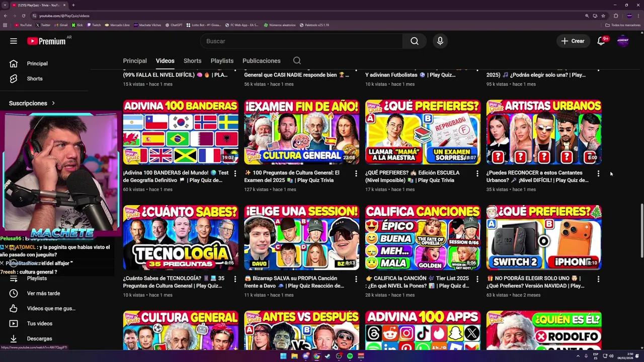Click the YouTube search input field
This screenshot has width=644, height=362.
pyautogui.click(x=302, y=41)
